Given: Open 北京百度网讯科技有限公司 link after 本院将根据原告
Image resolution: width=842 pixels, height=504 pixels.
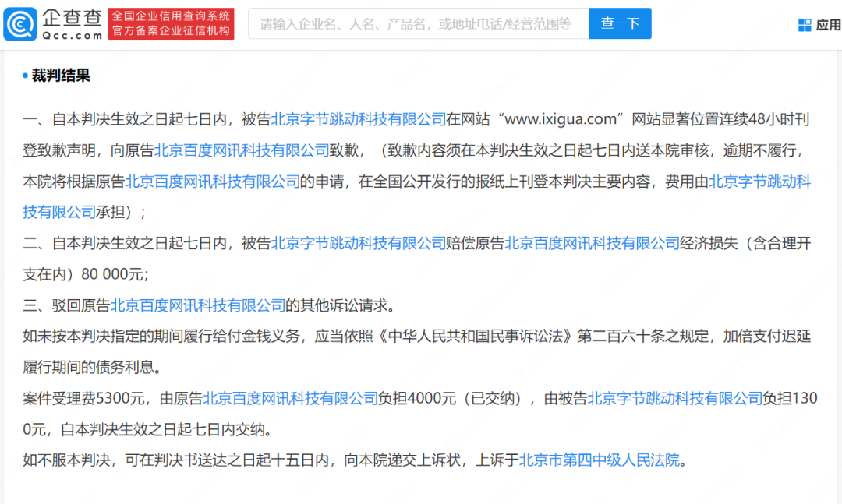Looking at the screenshot, I should [212, 182].
